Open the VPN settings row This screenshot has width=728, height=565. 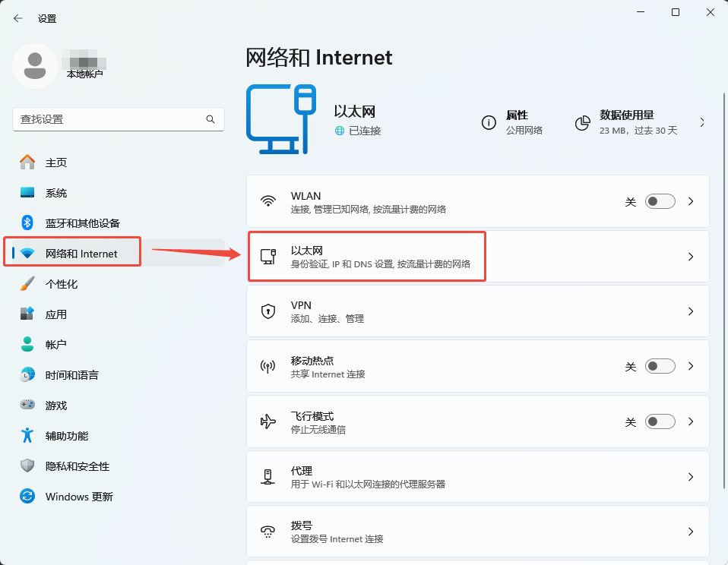tap(478, 311)
